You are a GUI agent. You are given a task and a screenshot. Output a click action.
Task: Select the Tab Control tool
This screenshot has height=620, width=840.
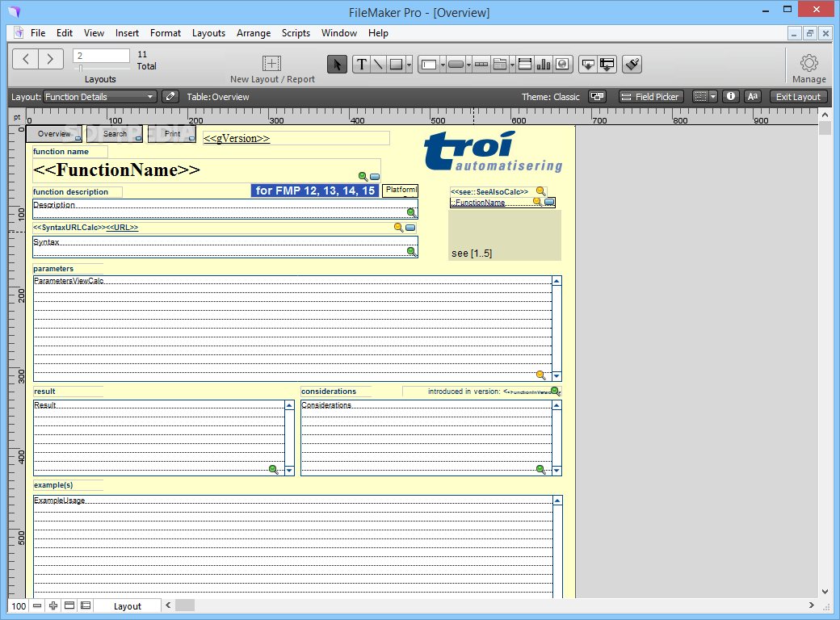(500, 65)
